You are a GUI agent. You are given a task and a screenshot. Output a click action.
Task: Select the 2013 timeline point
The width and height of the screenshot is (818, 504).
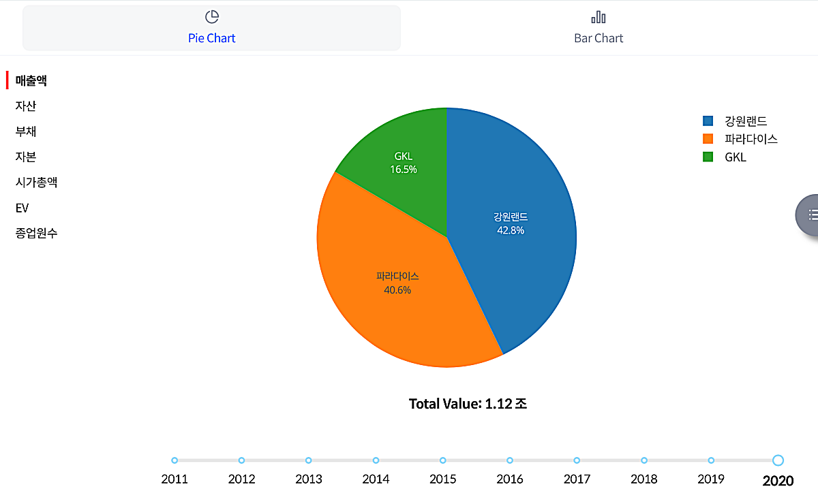point(309,460)
